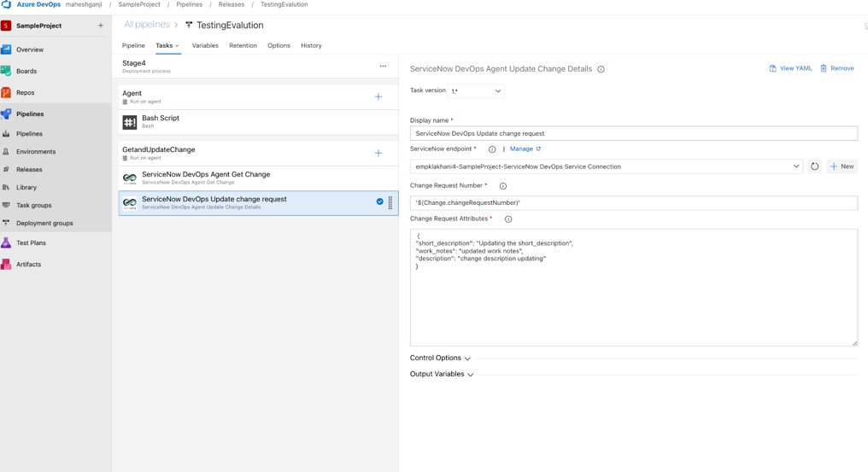Click ServiceNow Agent Get Change task icon
The image size is (868, 472).
pyautogui.click(x=130, y=178)
